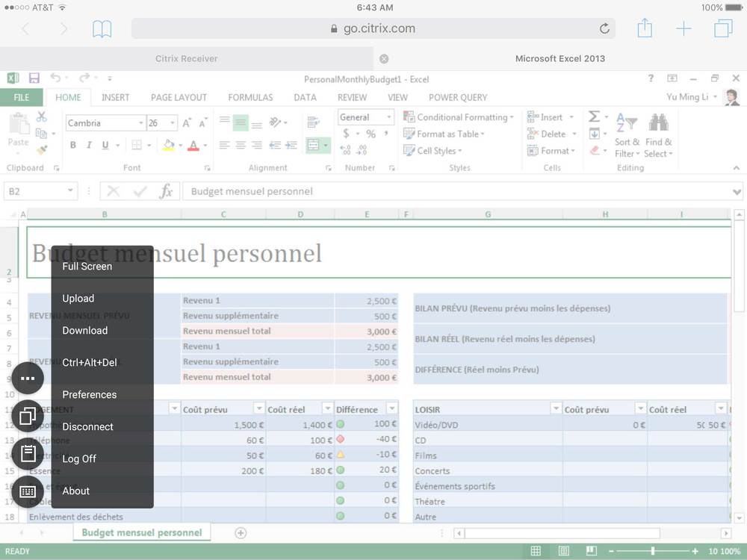747x560 pixels.
Task: Click the Find & Select binoculars icon
Action: point(657,122)
